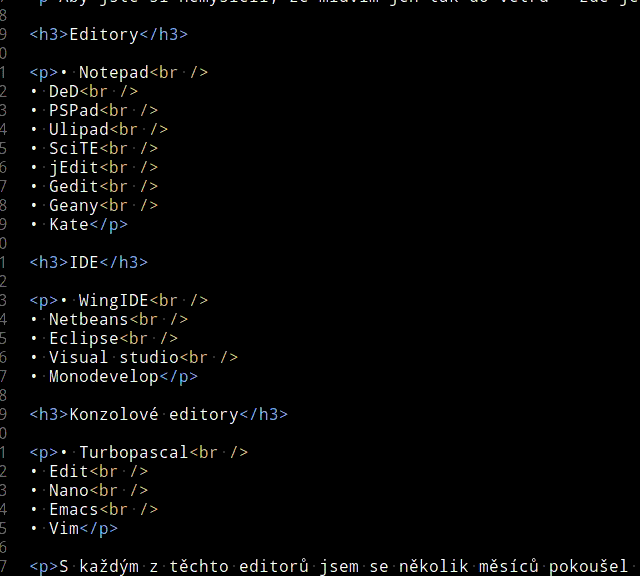The image size is (640, 576).
Task: Click on the Ulipad entry line
Action: click(x=99, y=129)
